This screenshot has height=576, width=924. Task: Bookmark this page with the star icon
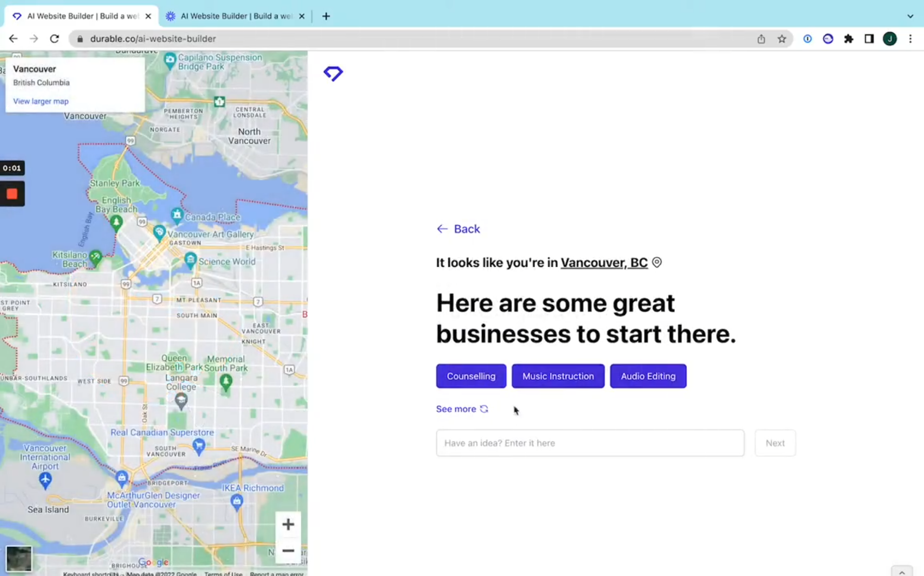781,39
